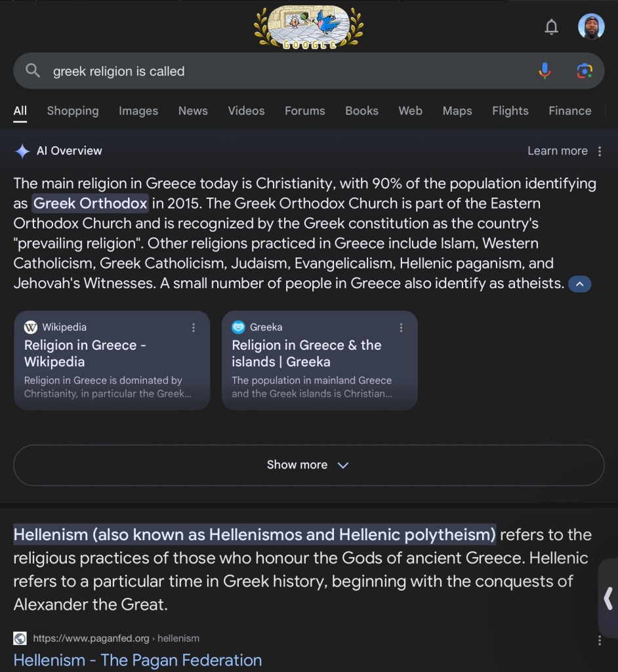This screenshot has height=672, width=618.
Task: Open Google Lens image search
Action: (x=584, y=71)
